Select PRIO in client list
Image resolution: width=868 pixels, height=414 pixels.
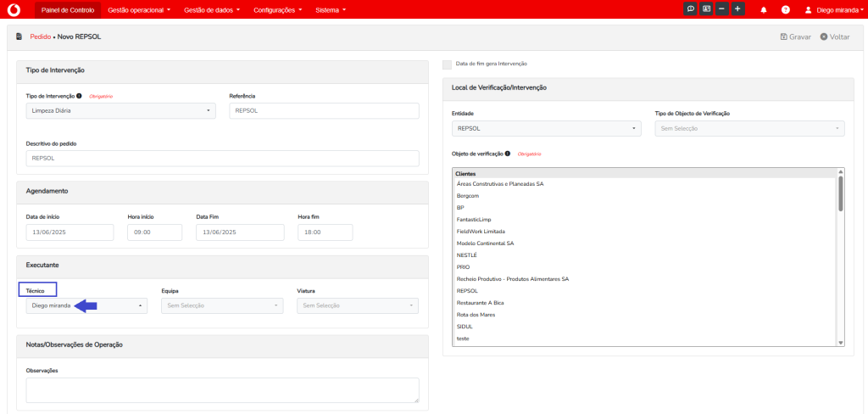pos(464,267)
